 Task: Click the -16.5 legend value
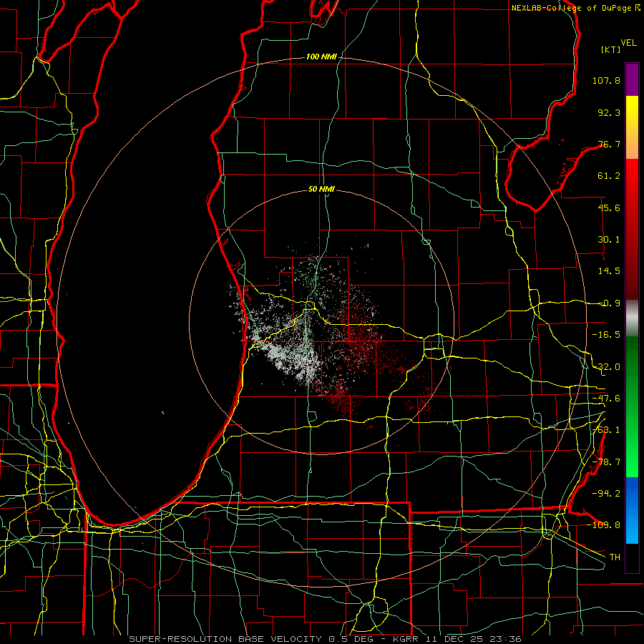(x=606, y=335)
